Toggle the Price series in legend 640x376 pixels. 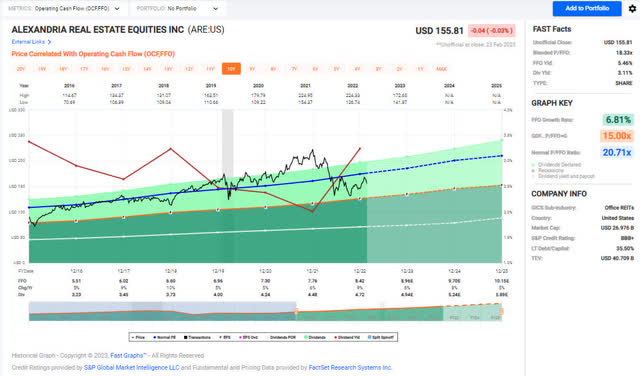coord(138,337)
